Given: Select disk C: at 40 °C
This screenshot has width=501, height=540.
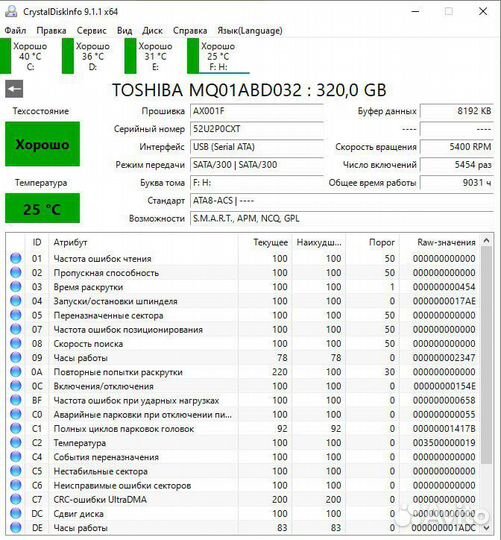Looking at the screenshot, I should coord(24,56).
